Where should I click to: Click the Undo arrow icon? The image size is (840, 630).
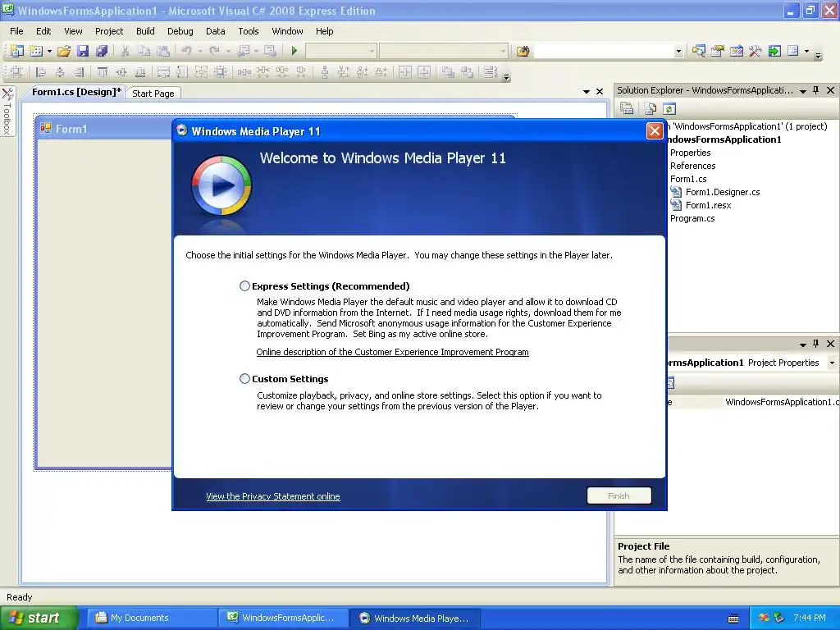tap(186, 51)
